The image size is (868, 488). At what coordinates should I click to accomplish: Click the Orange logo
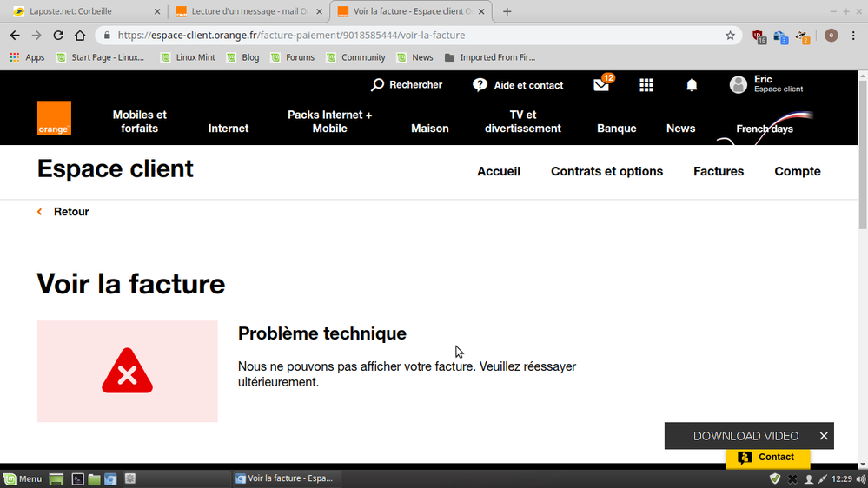click(x=54, y=118)
